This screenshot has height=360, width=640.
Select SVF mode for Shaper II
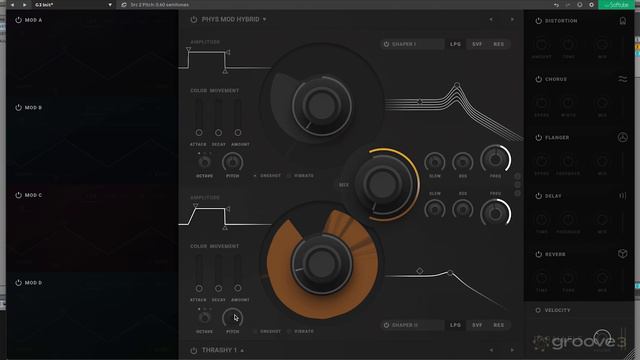[477, 325]
